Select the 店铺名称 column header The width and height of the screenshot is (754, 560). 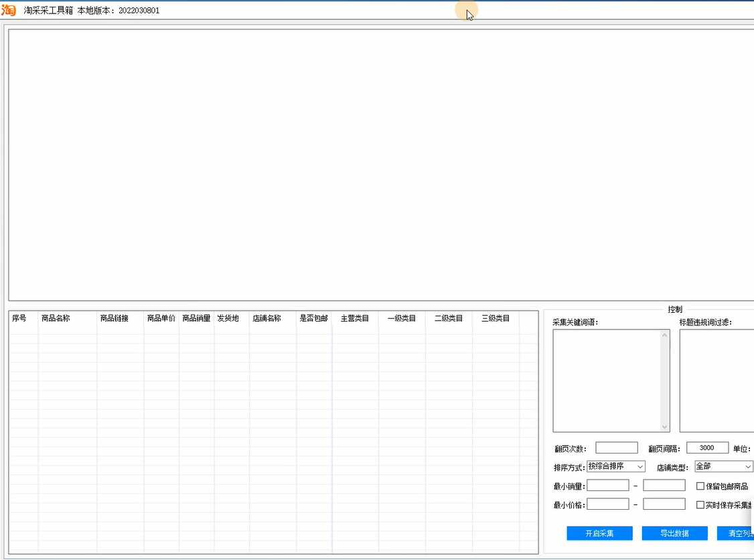pos(267,318)
